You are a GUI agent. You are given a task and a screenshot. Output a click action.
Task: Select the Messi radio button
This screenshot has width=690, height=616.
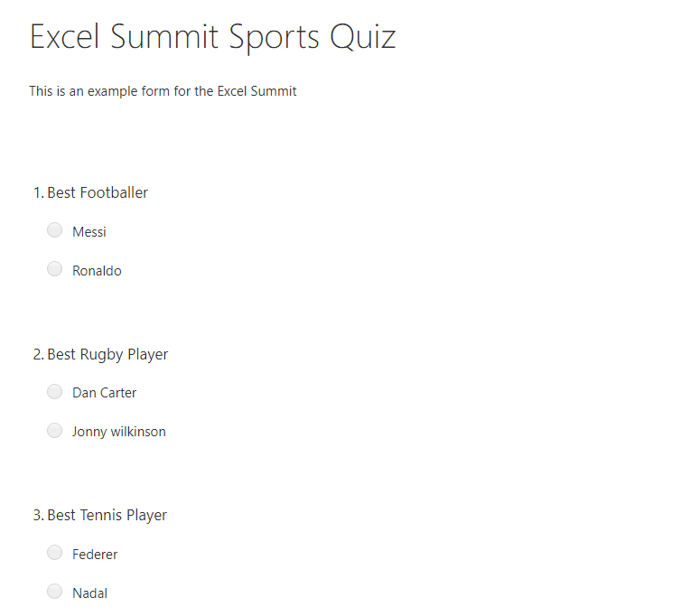tap(54, 230)
